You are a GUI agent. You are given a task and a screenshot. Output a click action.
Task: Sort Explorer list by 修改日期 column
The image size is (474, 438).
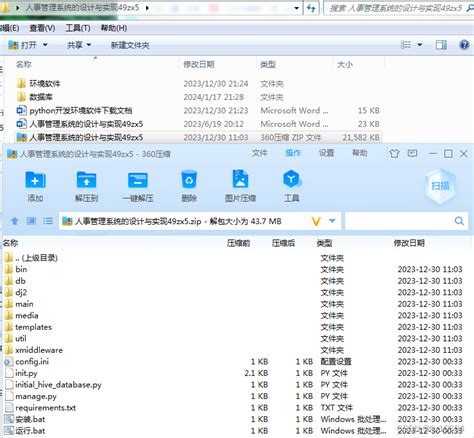tap(199, 64)
